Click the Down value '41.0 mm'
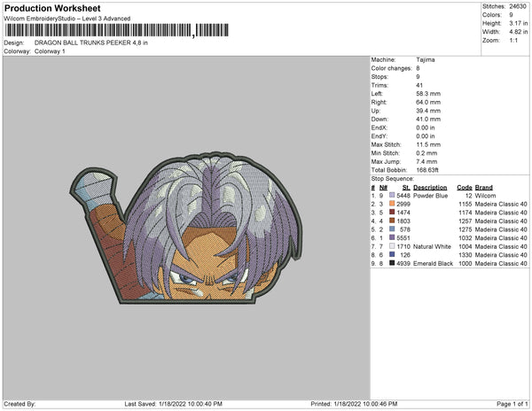This screenshot has width=532, height=411. [x=428, y=119]
